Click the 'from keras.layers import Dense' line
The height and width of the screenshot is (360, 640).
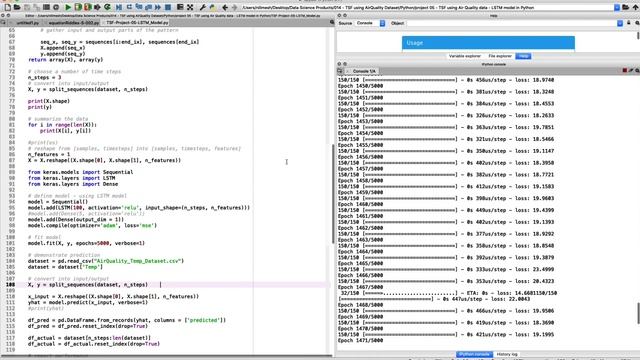click(73, 184)
